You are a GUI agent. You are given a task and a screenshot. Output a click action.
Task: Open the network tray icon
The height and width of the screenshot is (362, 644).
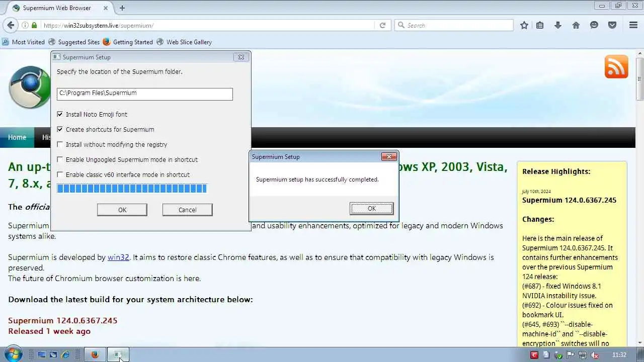coord(583,355)
